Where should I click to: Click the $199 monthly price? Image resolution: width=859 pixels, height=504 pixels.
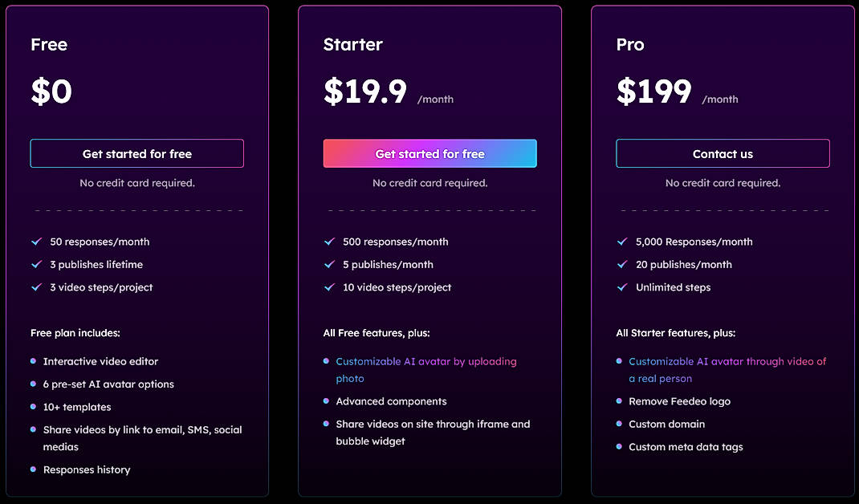point(654,92)
